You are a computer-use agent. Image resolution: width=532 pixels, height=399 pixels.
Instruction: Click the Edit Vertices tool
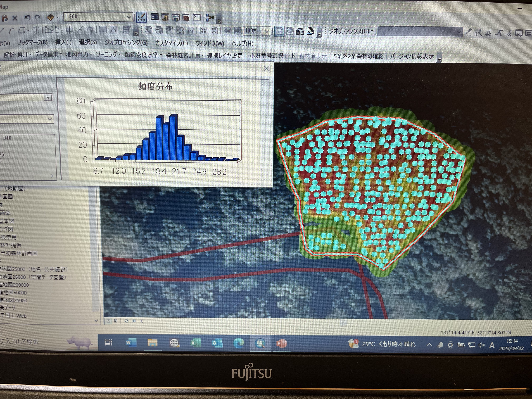[x=49, y=30]
